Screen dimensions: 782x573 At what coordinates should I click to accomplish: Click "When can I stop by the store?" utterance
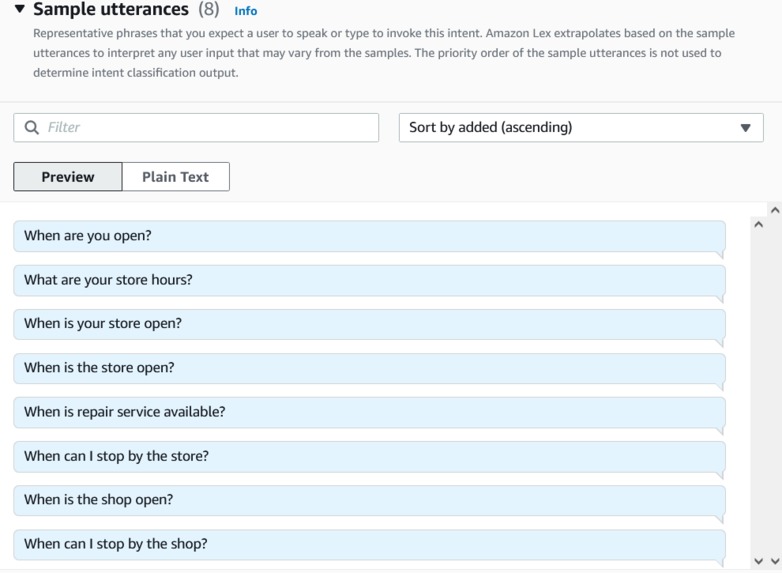368,456
